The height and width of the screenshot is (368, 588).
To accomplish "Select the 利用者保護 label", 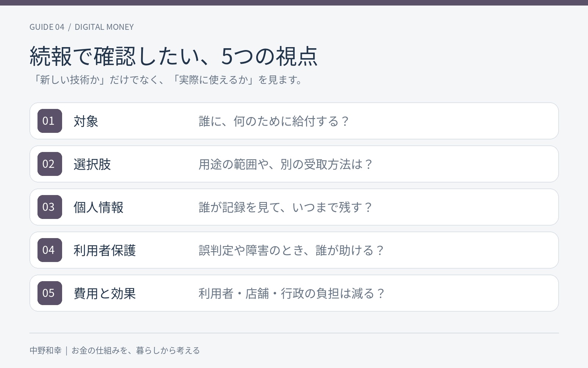I will pos(105,250).
